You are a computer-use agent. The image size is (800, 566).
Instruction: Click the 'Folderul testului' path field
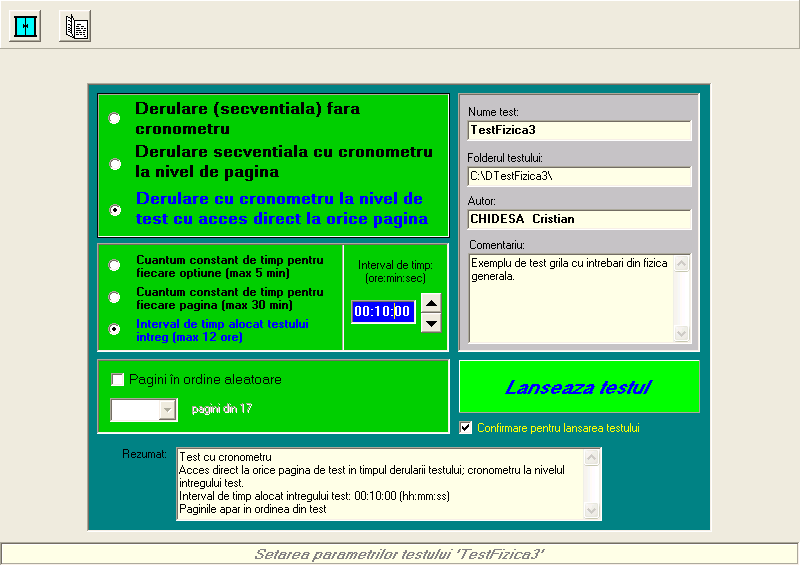[x=580, y=176]
